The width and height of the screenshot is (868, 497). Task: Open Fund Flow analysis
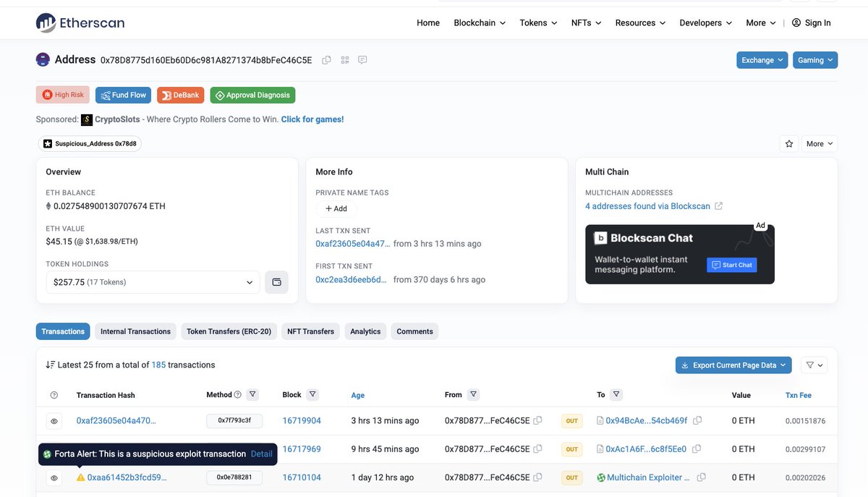(124, 95)
